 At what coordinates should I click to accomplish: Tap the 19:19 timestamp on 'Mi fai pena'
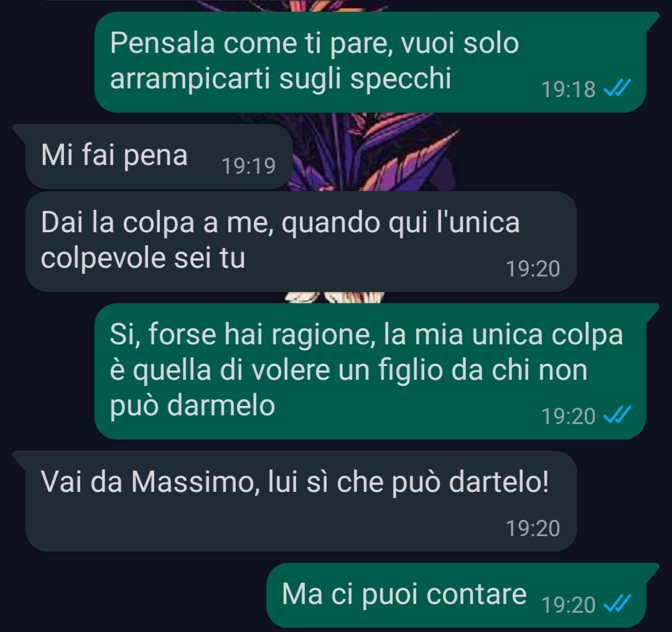tap(248, 166)
